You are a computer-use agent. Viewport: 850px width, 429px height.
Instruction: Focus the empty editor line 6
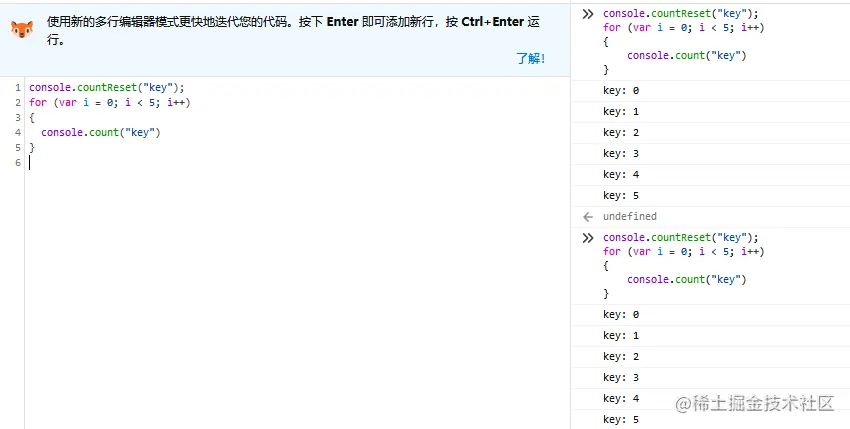(297, 163)
